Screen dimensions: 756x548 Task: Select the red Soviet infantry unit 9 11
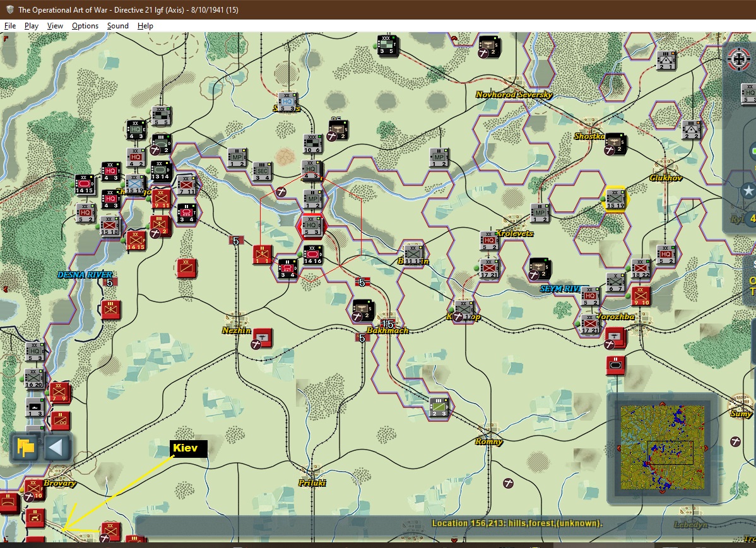click(162, 199)
